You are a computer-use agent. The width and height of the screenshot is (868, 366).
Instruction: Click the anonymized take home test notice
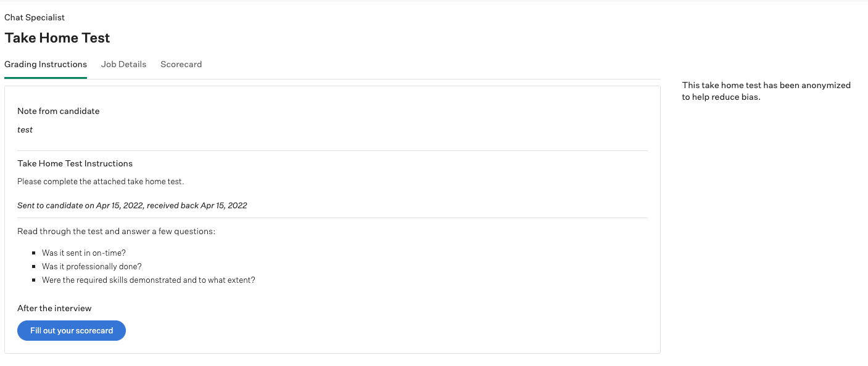click(766, 91)
